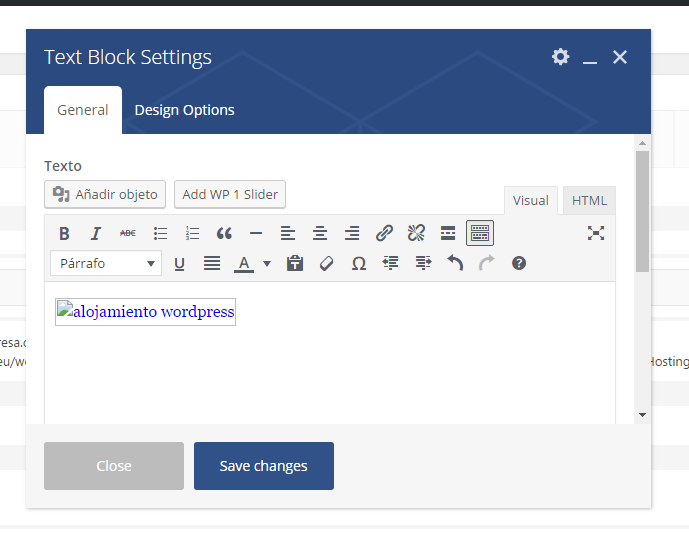689x533 pixels.
Task: Close the Text Block Settings dialog with X
Action: (620, 57)
